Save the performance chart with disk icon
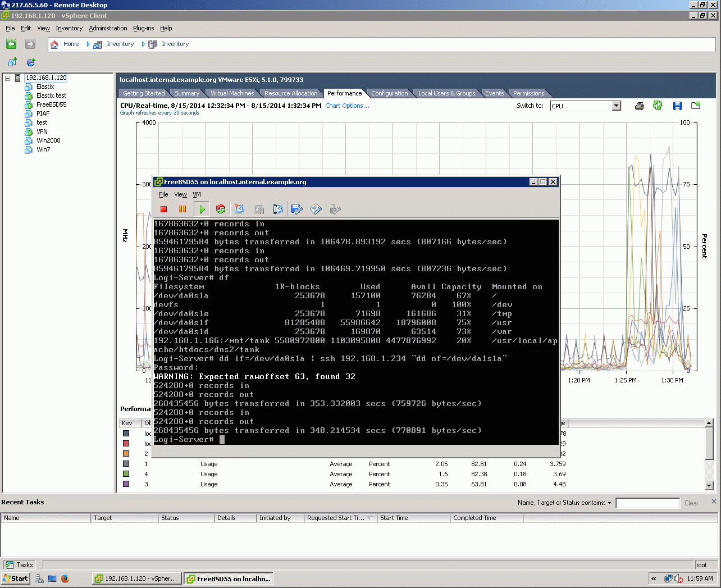The width and height of the screenshot is (721, 588). (677, 106)
